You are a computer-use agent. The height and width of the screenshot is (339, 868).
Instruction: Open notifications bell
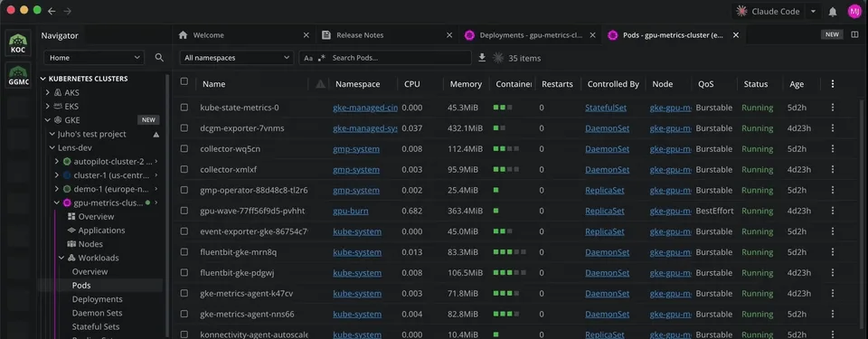click(833, 12)
